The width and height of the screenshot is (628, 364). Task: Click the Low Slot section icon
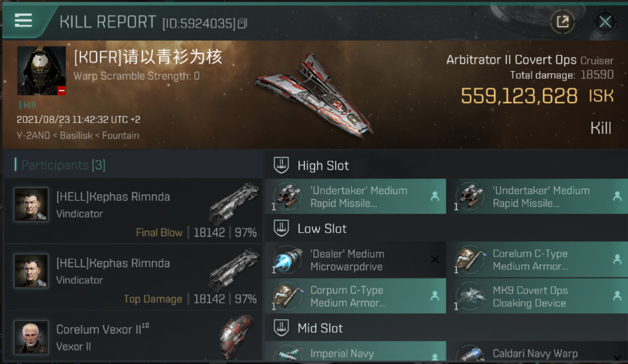point(281,228)
